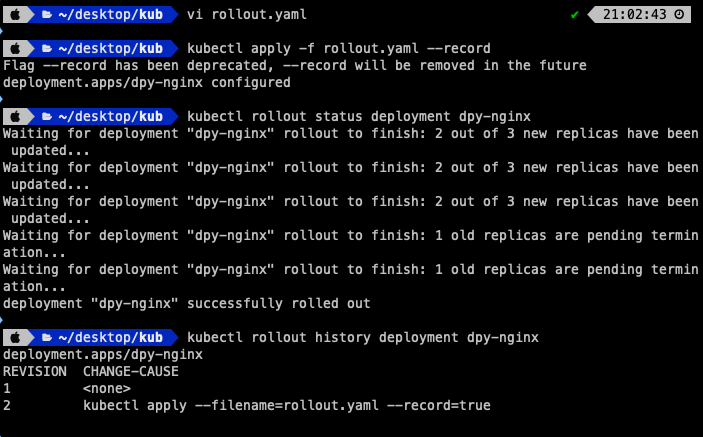This screenshot has height=437, width=703.
Task: Click revision number 2 in the history table
Action: coord(7,406)
